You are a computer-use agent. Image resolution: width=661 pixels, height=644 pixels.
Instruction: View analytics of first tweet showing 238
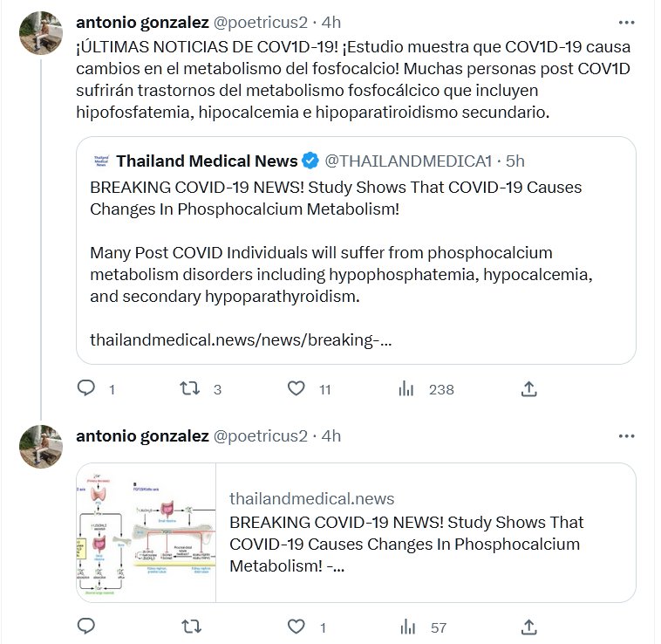click(x=406, y=388)
